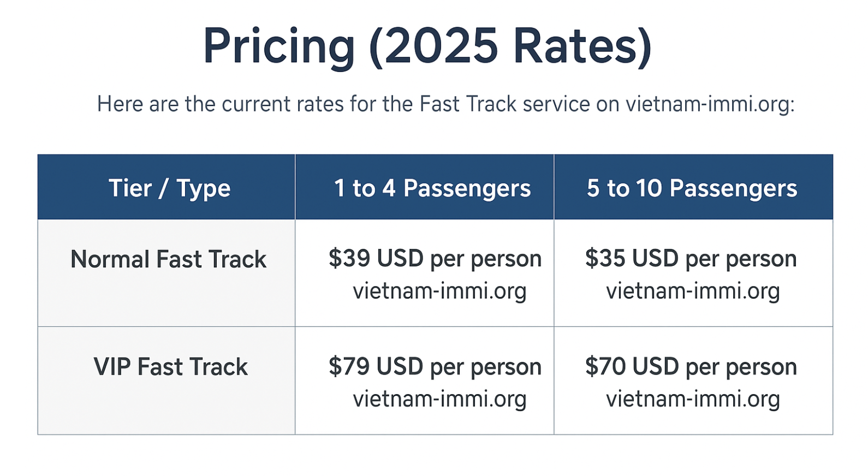
Task: Click the "1 to 4 Passengers" column header
Action: coord(432,188)
